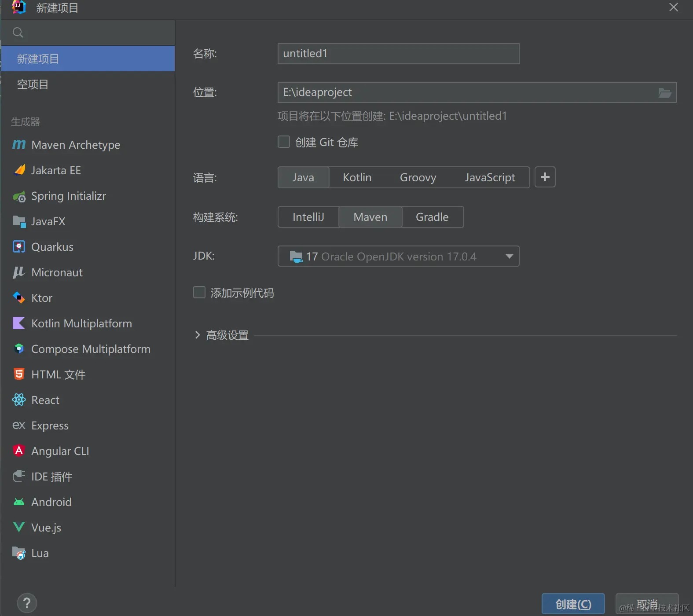Select the Ktor generator label

(42, 298)
